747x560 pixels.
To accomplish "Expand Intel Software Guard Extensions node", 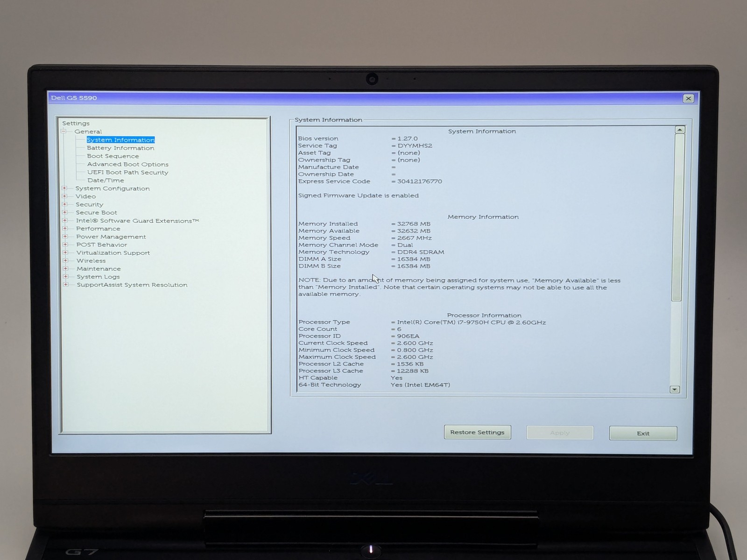I will pyautogui.click(x=65, y=221).
